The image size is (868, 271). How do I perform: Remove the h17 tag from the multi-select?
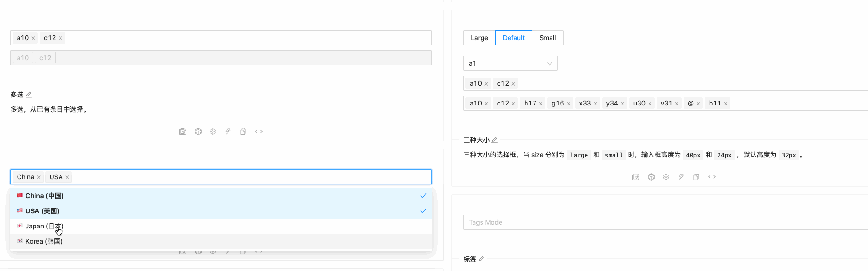(x=541, y=104)
